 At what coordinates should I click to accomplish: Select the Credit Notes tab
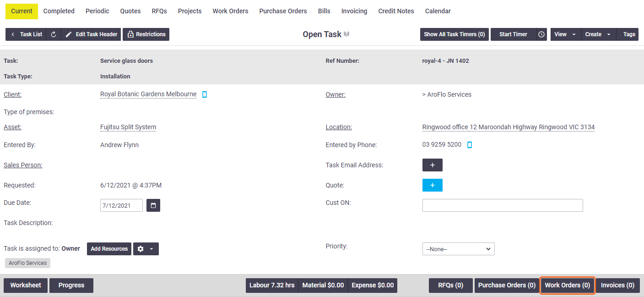point(396,11)
